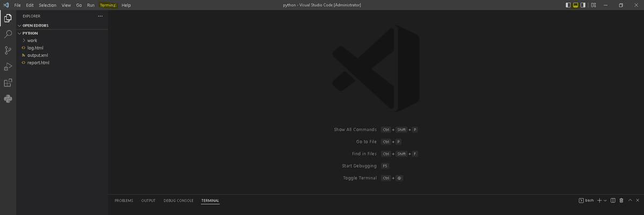Open the Extensions view
Viewport: 644px width, 215px height.
click(8, 83)
